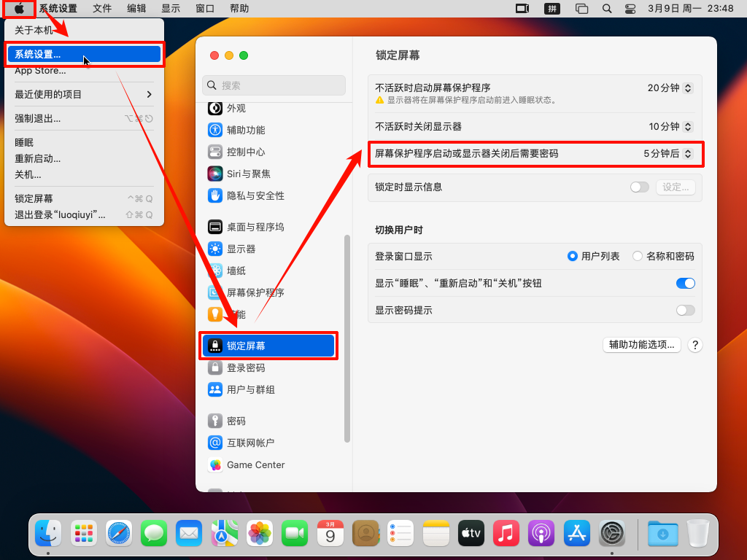
Task: Open the 帮助 menu in the menu bar
Action: [239, 9]
